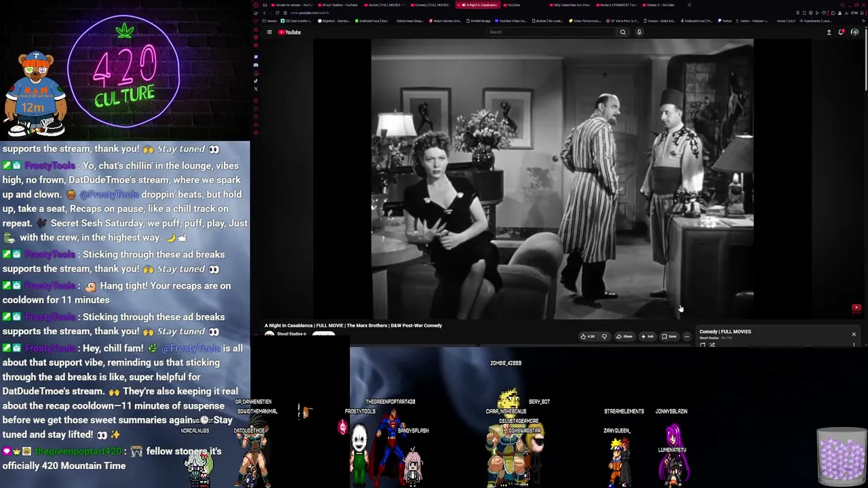This screenshot has height=488, width=868.
Task: Open Discord from the browser sidebar
Action: (256, 65)
